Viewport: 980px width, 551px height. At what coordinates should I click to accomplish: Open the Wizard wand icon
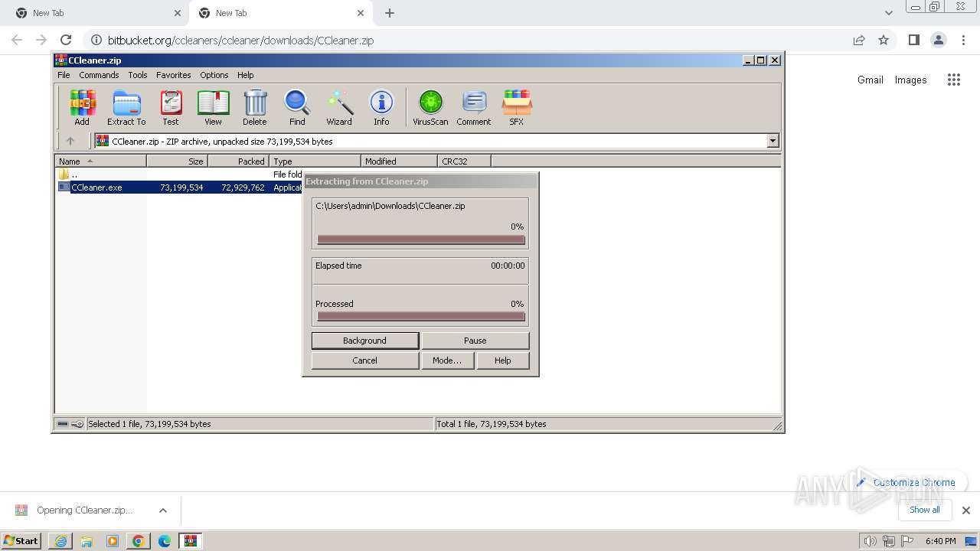coord(339,108)
